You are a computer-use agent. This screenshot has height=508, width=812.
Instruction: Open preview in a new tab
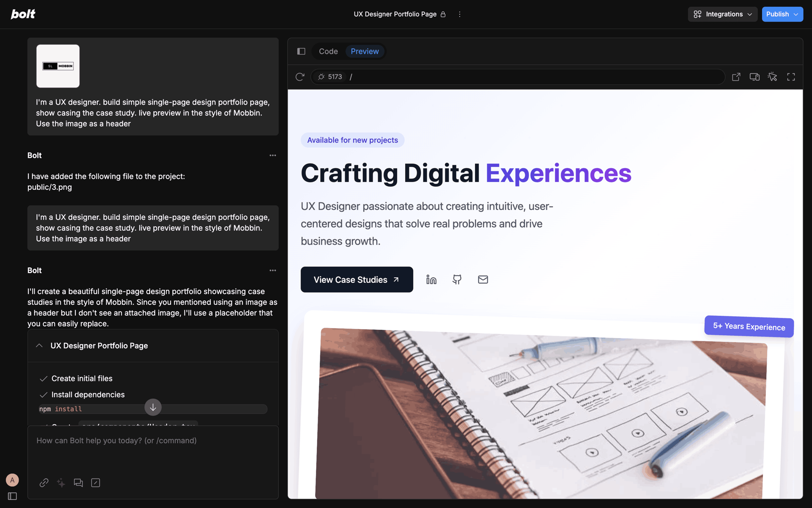[736, 77]
